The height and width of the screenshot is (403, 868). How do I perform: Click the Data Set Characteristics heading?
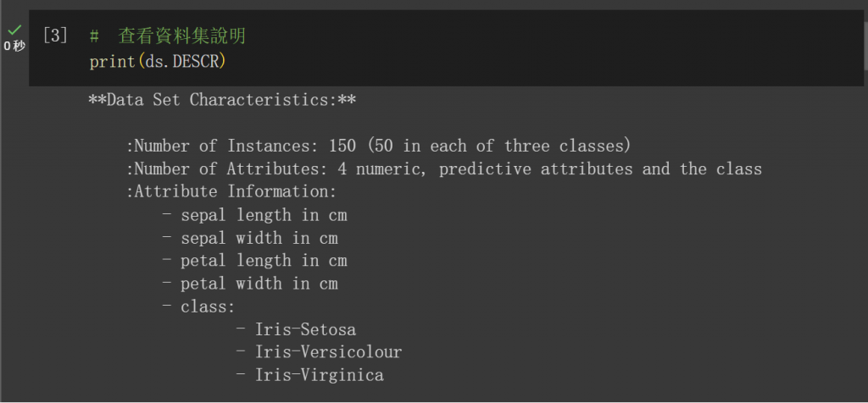pyautogui.click(x=222, y=100)
